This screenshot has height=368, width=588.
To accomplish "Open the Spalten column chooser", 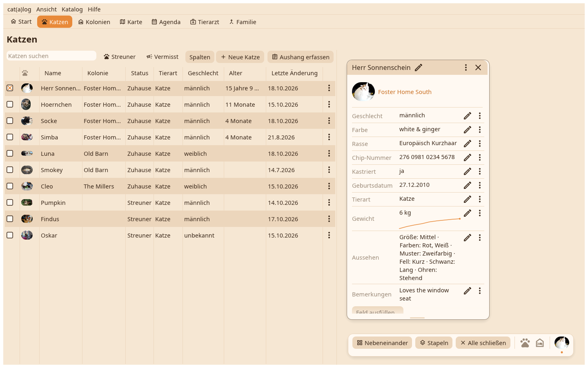I will (x=200, y=57).
